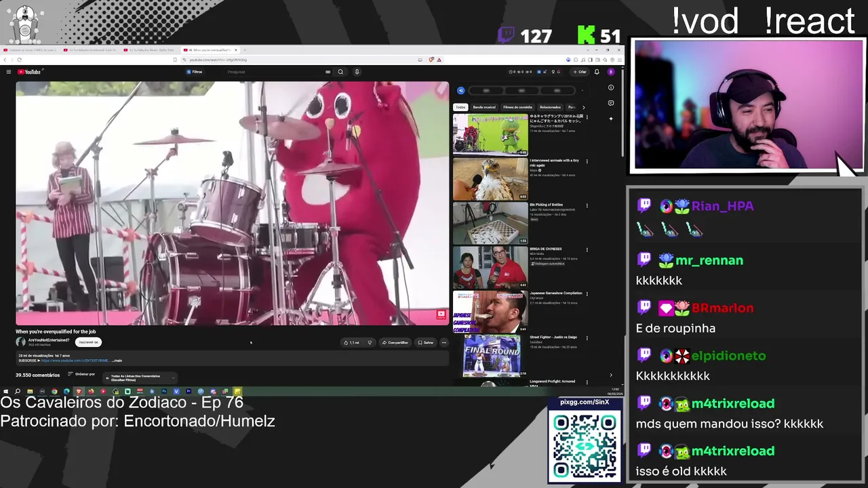868x488 pixels.
Task: Open Brave Shields lion icon
Action: (431, 60)
